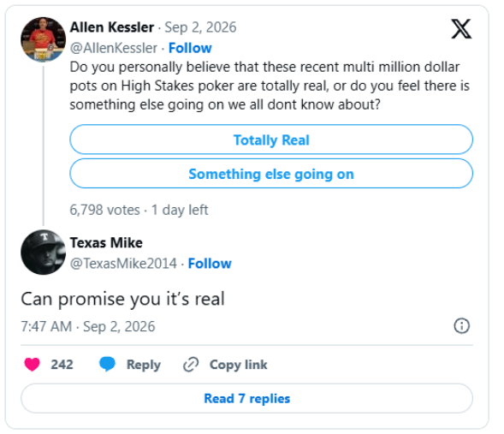The height and width of the screenshot is (434, 504).
Task: Follow Allen Kessler
Action: coord(190,48)
